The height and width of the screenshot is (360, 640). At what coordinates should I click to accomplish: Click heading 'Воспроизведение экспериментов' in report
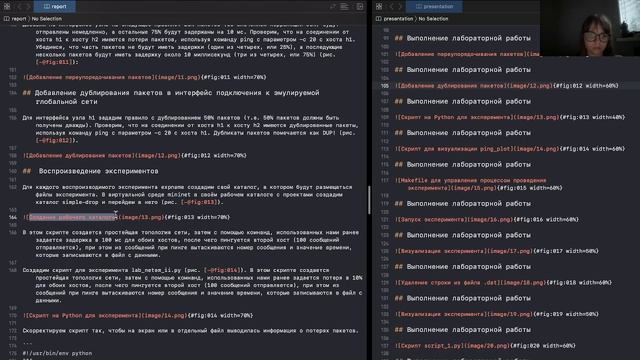click(x=98, y=171)
